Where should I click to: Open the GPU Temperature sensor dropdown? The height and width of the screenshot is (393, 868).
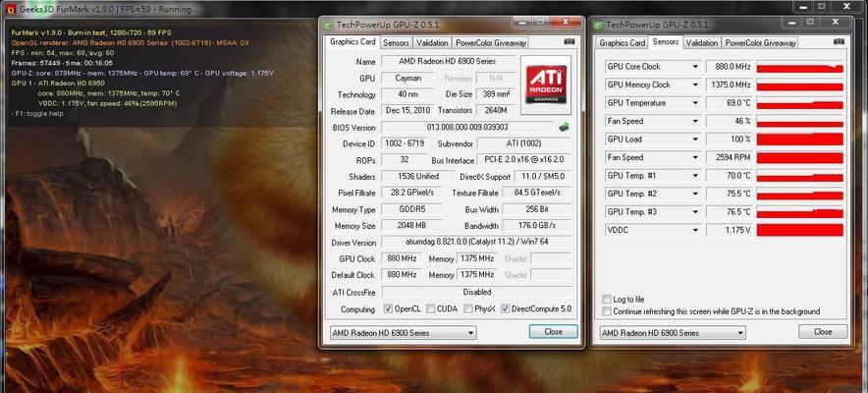[x=696, y=103]
